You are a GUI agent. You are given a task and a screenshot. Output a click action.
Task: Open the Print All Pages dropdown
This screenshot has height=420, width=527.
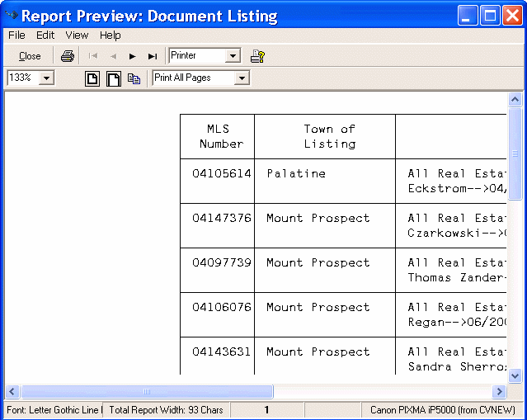tap(242, 78)
